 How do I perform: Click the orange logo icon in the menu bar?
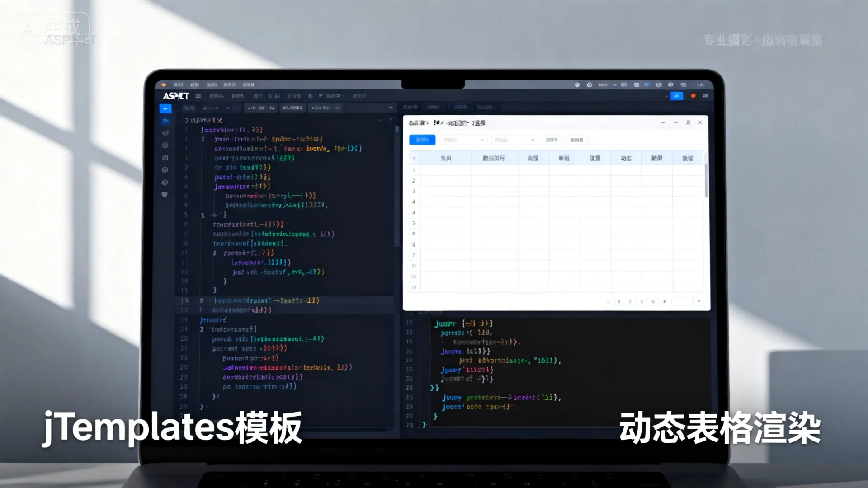pyautogui.click(x=164, y=84)
